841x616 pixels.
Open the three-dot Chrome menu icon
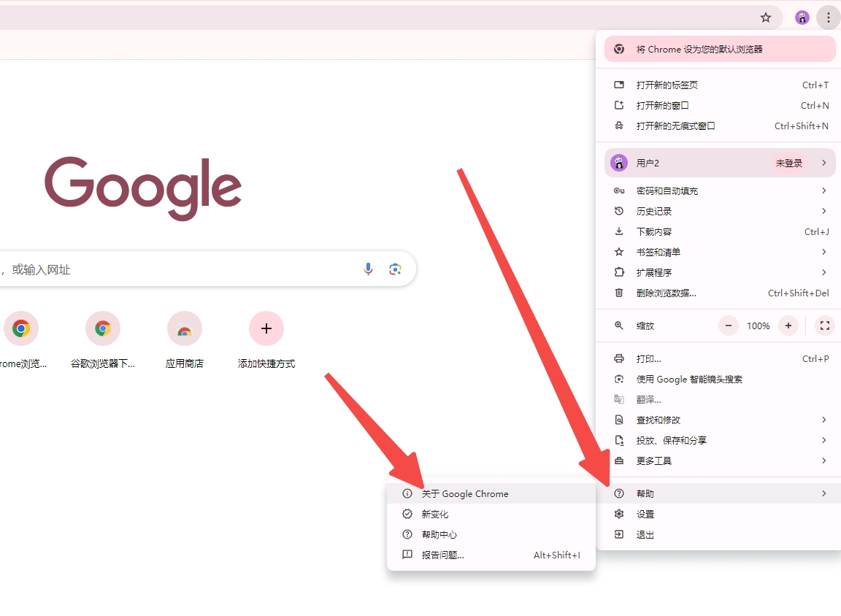tap(829, 17)
